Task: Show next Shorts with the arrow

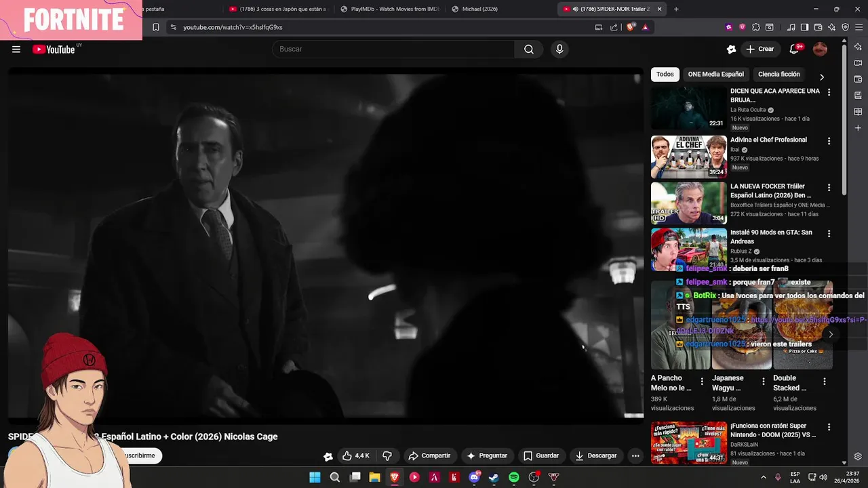Action: pyautogui.click(x=831, y=334)
